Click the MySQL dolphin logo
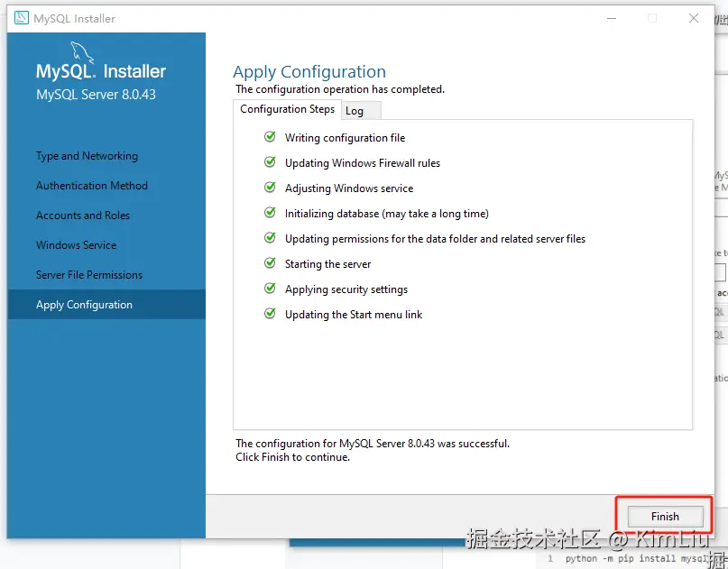Screen dimensions: 728x569 tap(82, 51)
